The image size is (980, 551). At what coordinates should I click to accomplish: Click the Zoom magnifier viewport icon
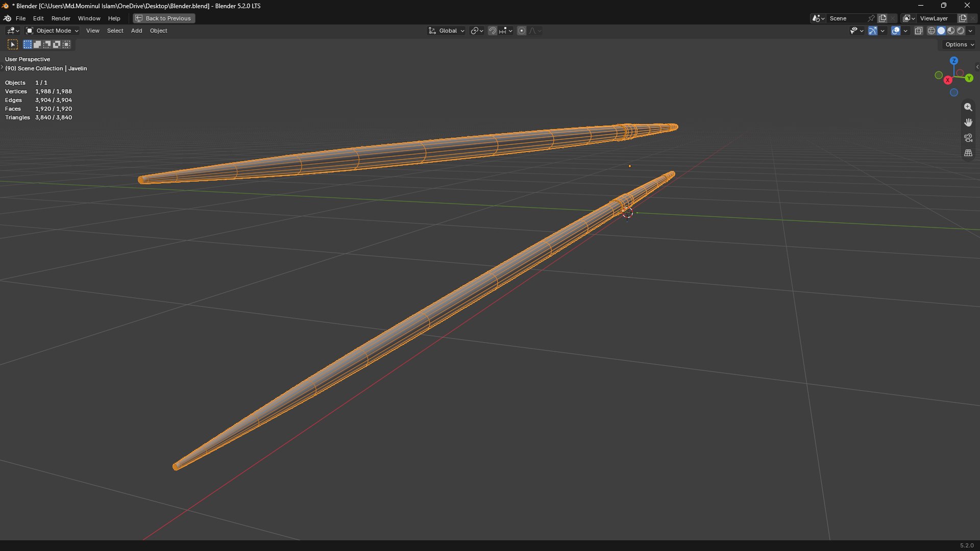tap(968, 107)
